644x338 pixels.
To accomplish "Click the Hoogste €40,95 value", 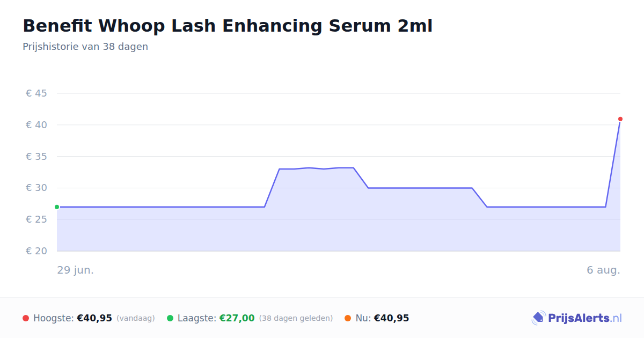I will pos(94,318).
